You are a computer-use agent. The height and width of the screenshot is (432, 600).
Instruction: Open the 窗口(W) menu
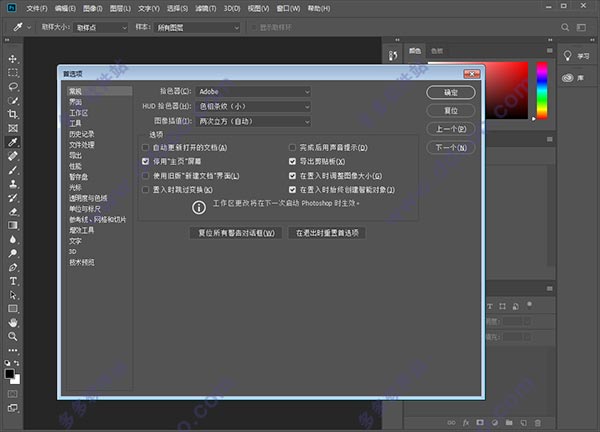click(288, 8)
